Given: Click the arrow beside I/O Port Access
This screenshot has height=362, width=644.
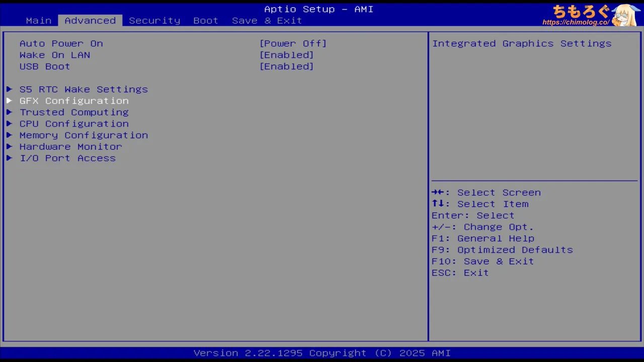Looking at the screenshot, I should [x=9, y=158].
